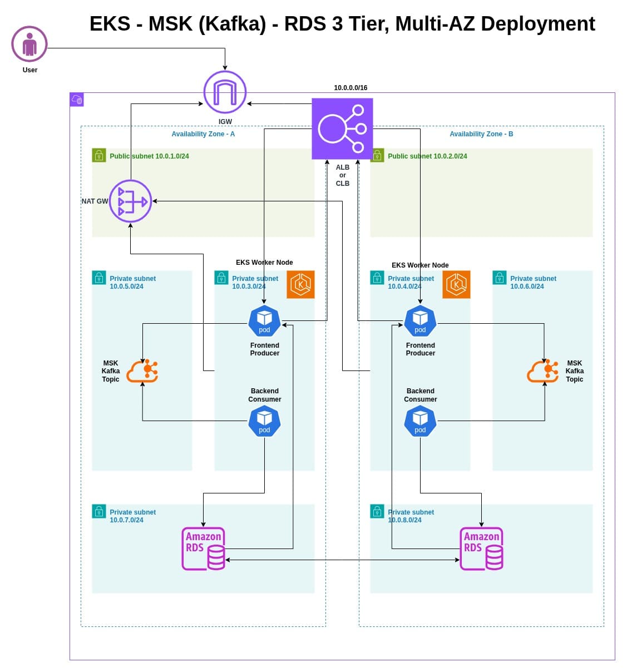
Task: Select the "Public subnet 10.0.2.0/24" label
Action: coord(427,156)
